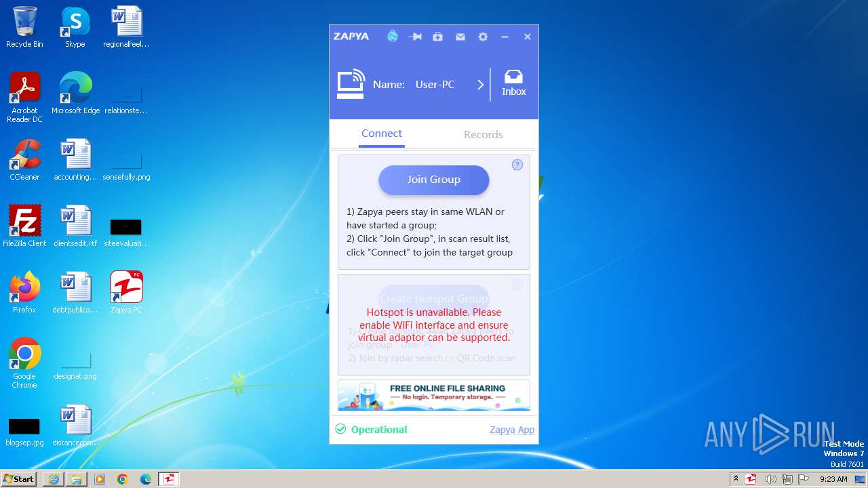Launch Acrobat Reader DC shortcut

[x=24, y=98]
